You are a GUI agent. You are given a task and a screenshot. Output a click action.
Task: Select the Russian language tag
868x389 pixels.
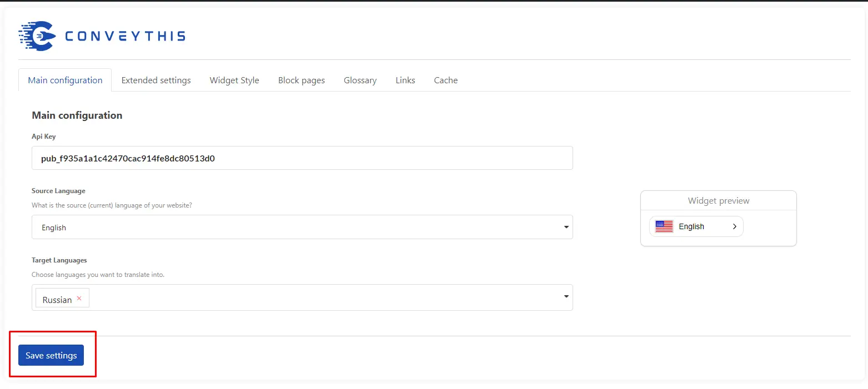pos(57,300)
